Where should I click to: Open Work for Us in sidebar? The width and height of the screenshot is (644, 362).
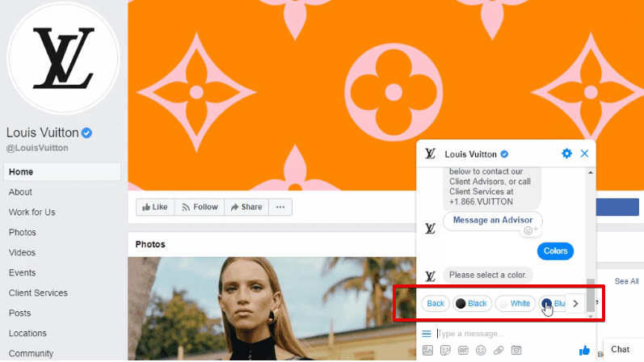32,212
